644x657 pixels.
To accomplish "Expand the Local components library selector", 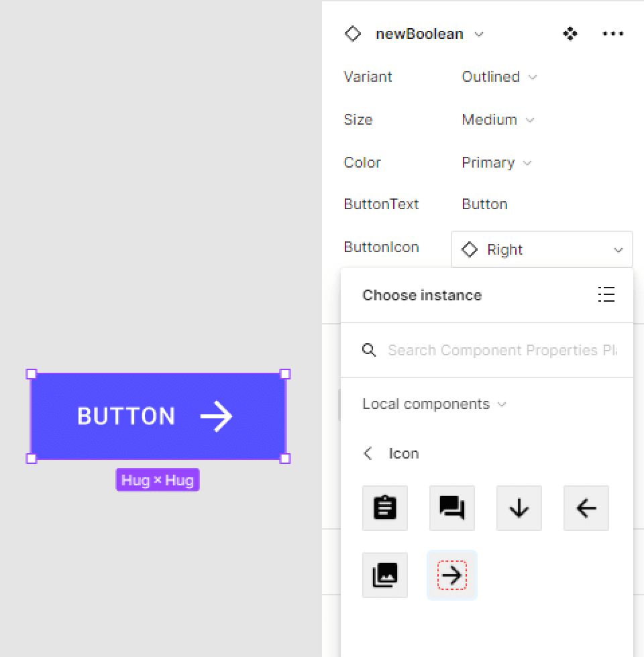I will [x=435, y=404].
